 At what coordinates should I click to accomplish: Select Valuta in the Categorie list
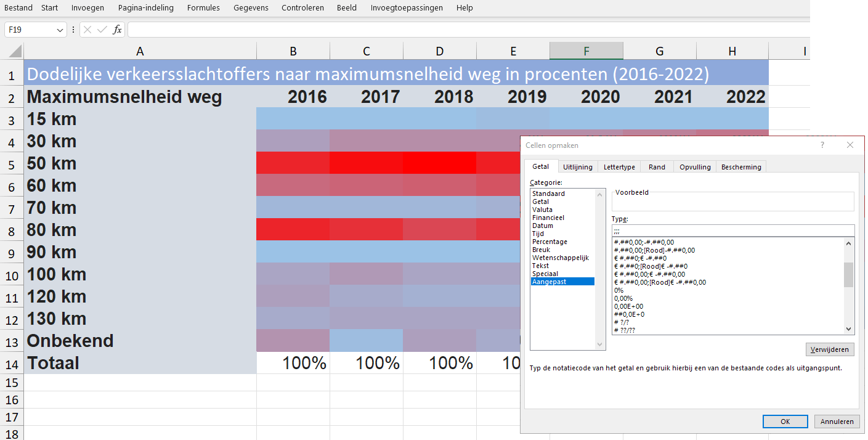point(562,210)
